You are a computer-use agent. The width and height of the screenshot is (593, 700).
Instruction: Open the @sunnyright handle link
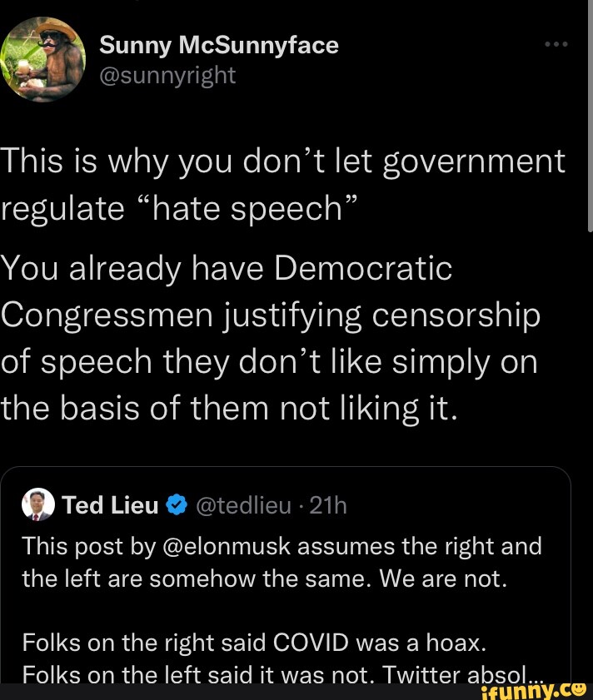click(167, 76)
